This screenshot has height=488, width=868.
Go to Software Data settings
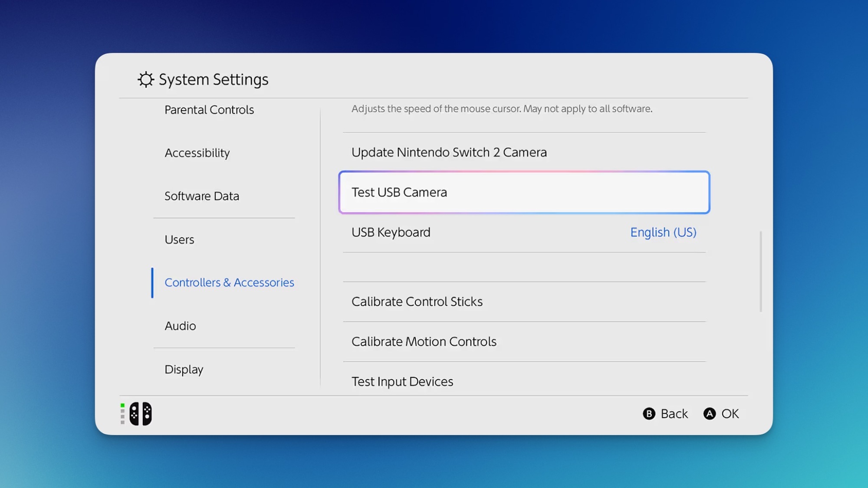point(201,196)
